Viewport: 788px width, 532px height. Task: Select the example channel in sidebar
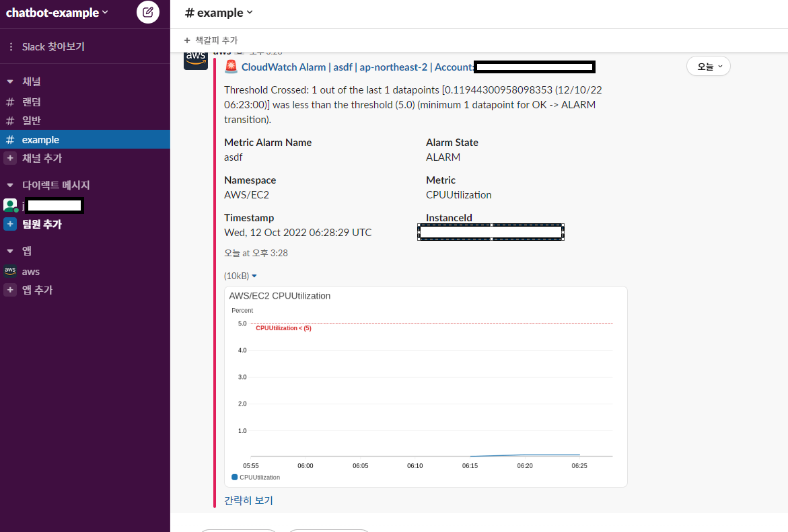[x=85, y=139]
